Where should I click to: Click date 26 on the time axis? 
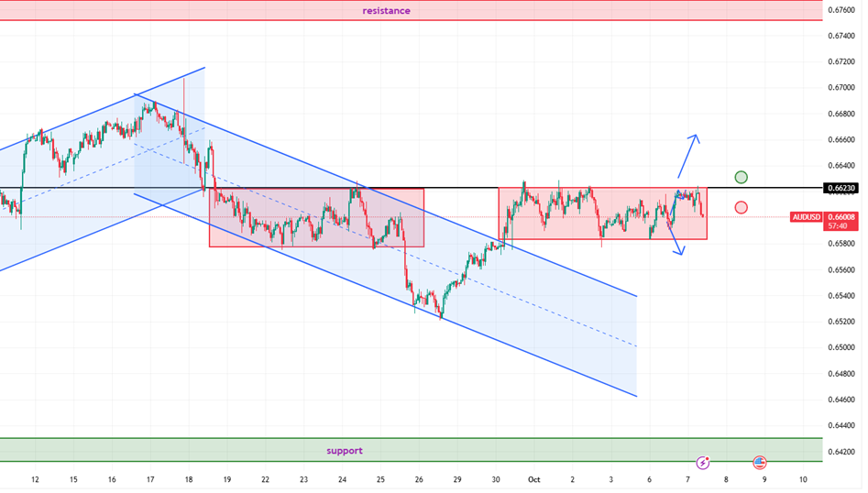click(419, 479)
